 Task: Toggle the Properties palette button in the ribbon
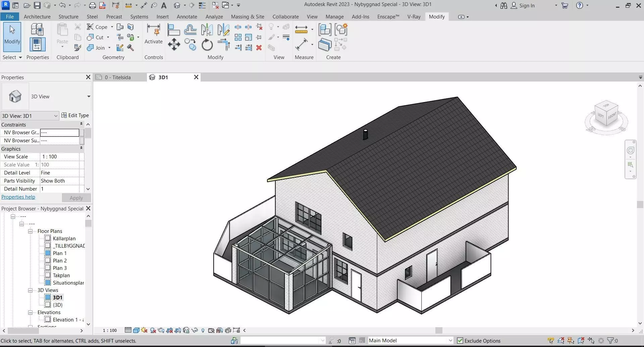37,44
